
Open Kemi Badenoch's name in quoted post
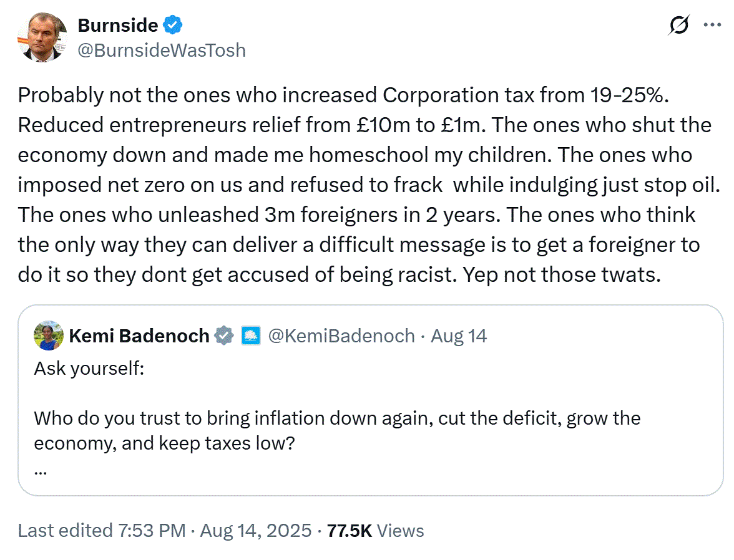tap(139, 336)
